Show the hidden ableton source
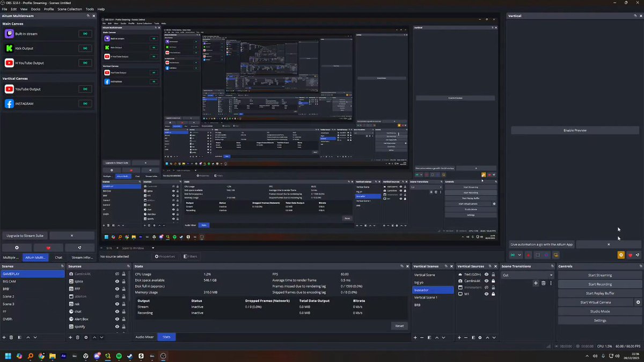This screenshot has height=362, width=644. 117,296
